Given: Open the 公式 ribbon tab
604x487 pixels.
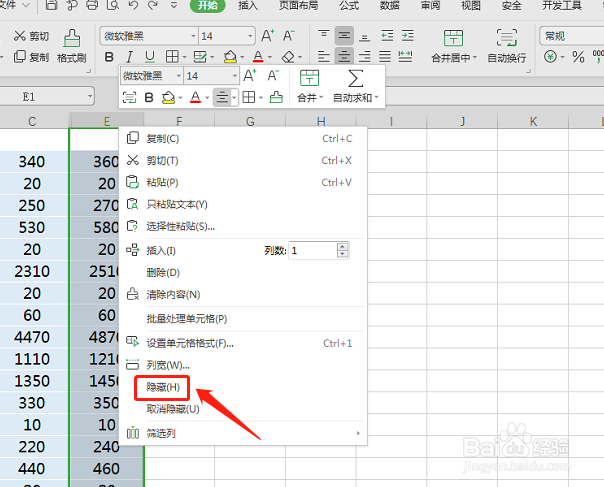Looking at the screenshot, I should tap(349, 5).
